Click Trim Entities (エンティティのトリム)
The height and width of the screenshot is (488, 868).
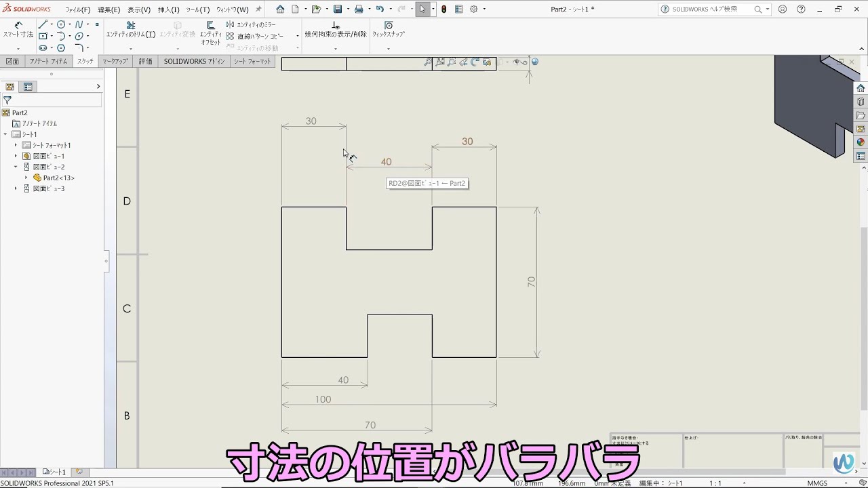pos(131,30)
